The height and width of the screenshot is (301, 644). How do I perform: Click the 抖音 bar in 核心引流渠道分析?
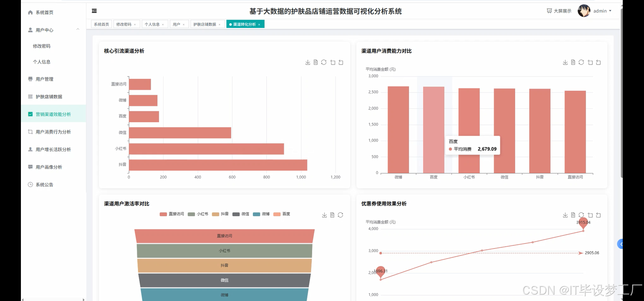click(218, 165)
